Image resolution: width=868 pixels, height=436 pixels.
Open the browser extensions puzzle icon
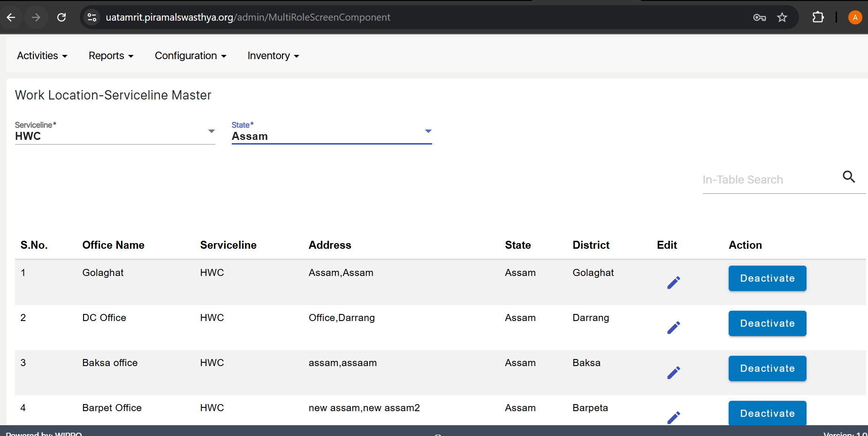tap(818, 17)
